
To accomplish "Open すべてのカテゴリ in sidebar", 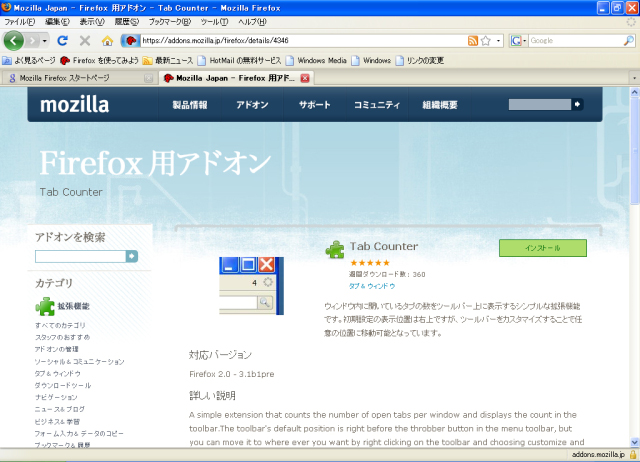I will pos(60,325).
